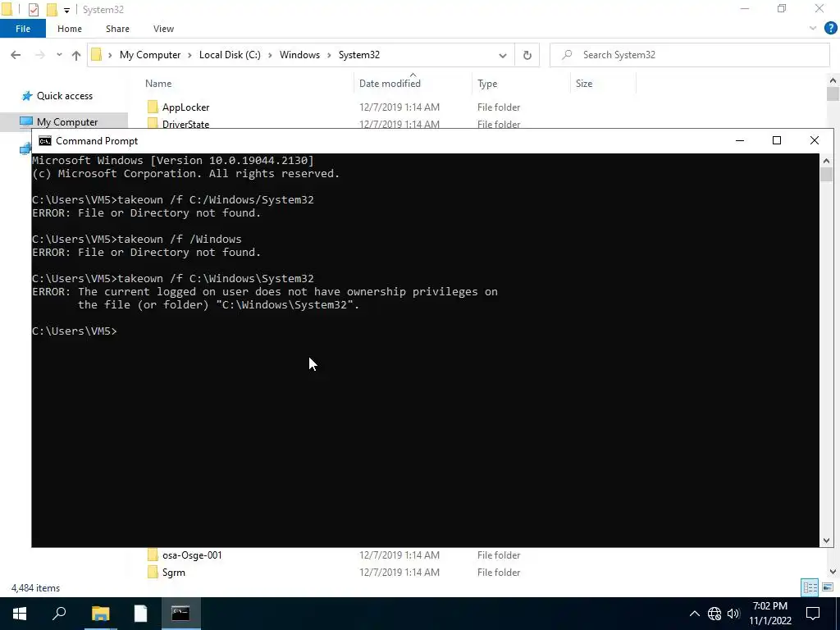Click the Explorer title bar folder icon
Viewport: 840px width, 630px height.
(7, 9)
